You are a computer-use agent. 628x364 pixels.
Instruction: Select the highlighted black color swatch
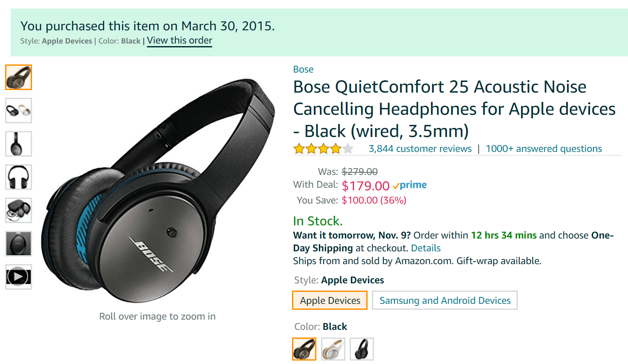point(304,349)
